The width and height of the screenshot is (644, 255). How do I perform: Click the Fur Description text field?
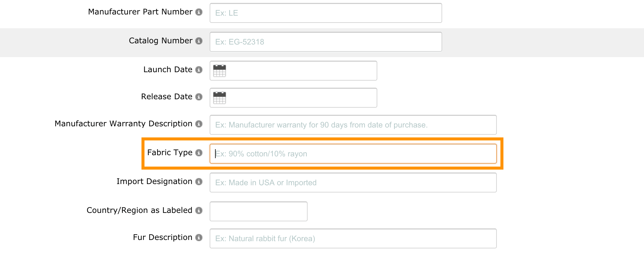point(353,238)
